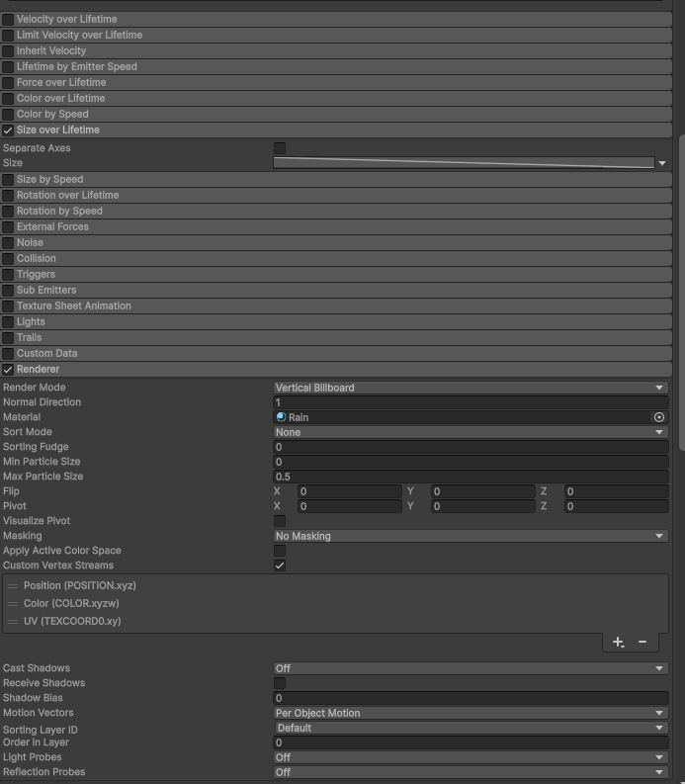
Task: Expand the Color over Lifetime module header
Action: pyautogui.click(x=336, y=99)
